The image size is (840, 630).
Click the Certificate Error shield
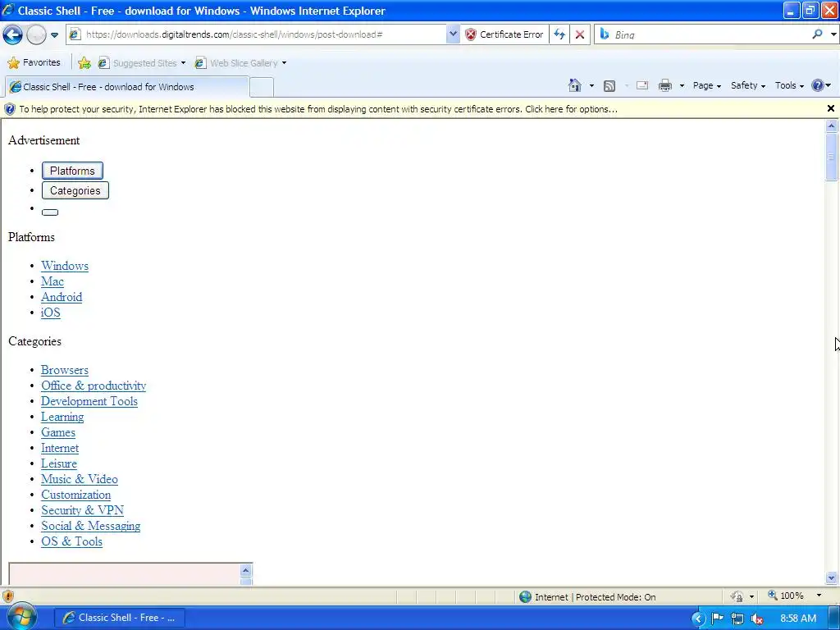tap(504, 34)
